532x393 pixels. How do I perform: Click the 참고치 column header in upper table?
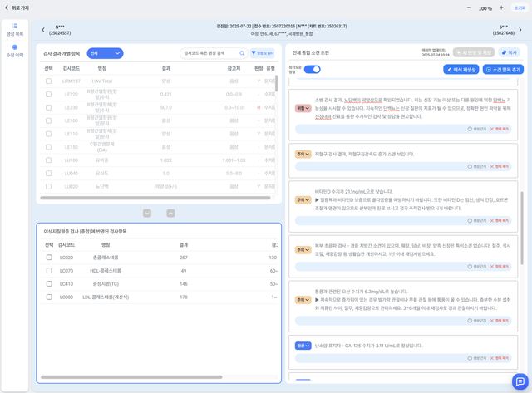(234, 68)
